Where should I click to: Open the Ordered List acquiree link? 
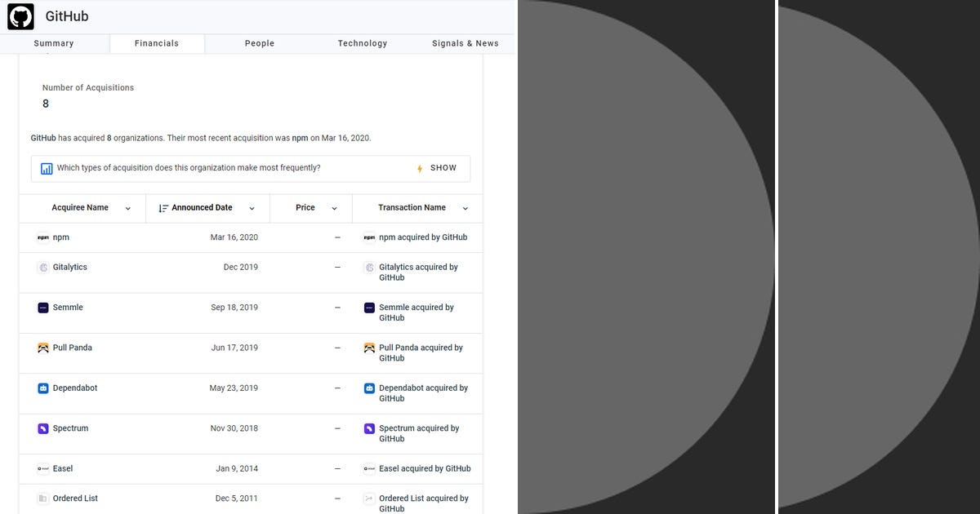click(x=75, y=498)
